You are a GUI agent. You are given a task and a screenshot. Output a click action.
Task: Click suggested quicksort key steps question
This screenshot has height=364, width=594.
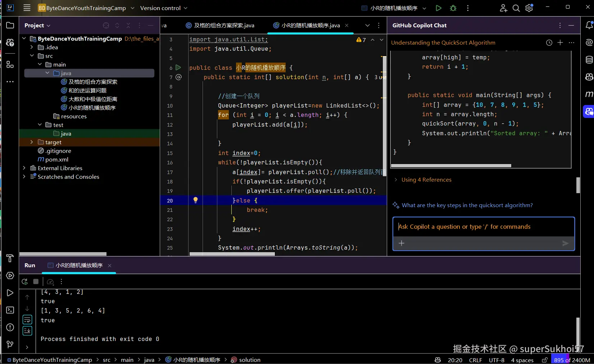[x=467, y=205]
